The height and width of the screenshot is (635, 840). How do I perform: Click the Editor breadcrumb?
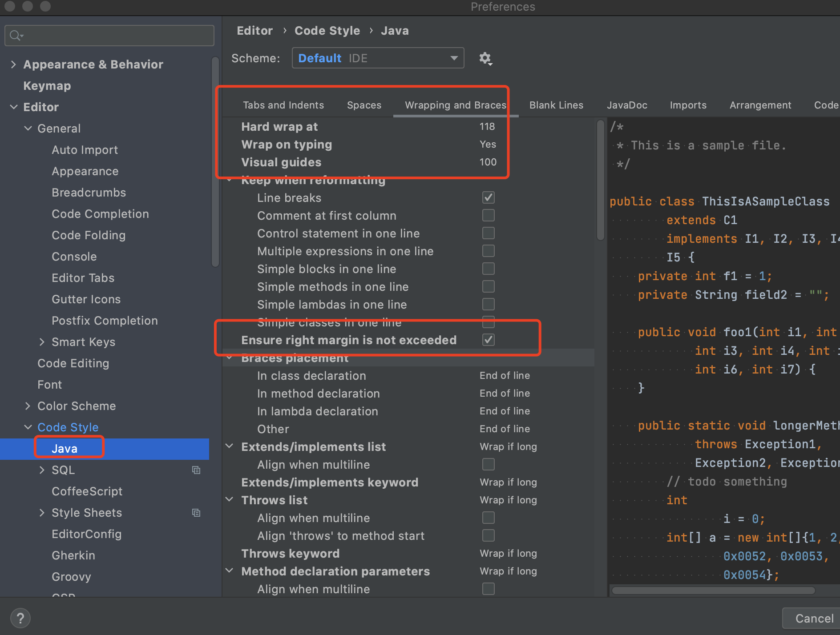click(254, 31)
